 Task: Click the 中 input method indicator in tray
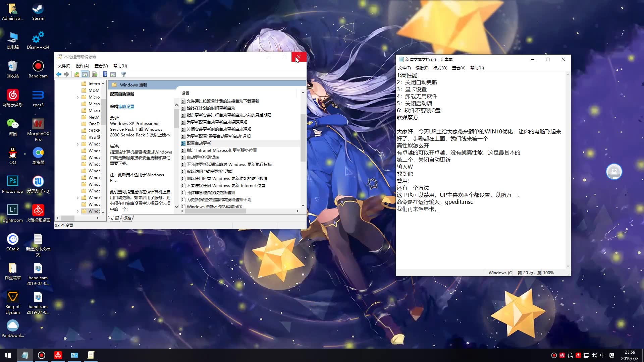coord(602,355)
